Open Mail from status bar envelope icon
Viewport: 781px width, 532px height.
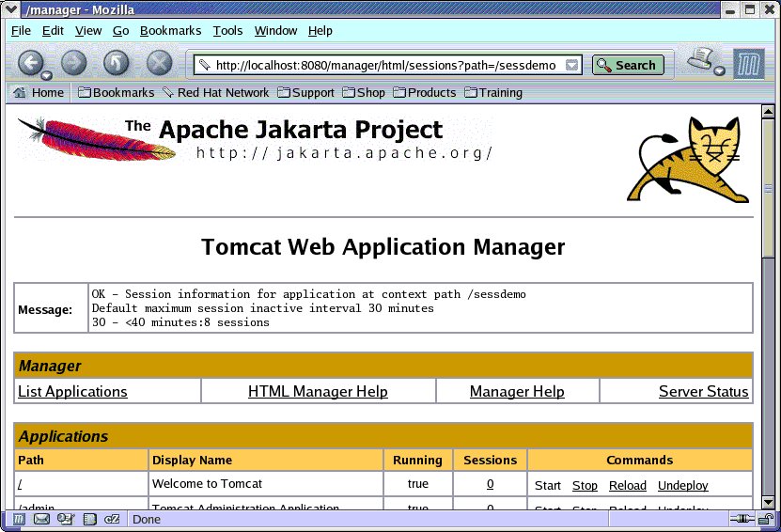(41, 520)
